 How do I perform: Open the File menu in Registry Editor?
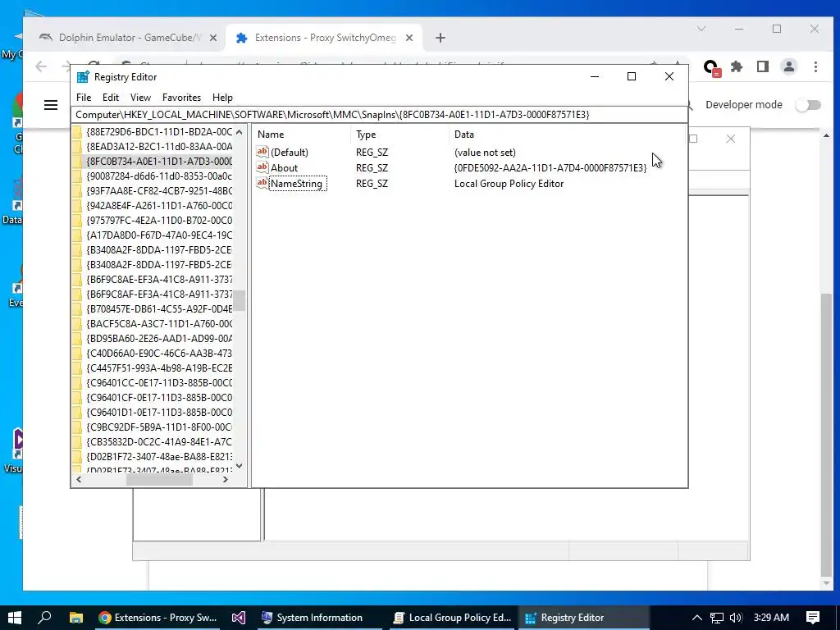(x=84, y=98)
